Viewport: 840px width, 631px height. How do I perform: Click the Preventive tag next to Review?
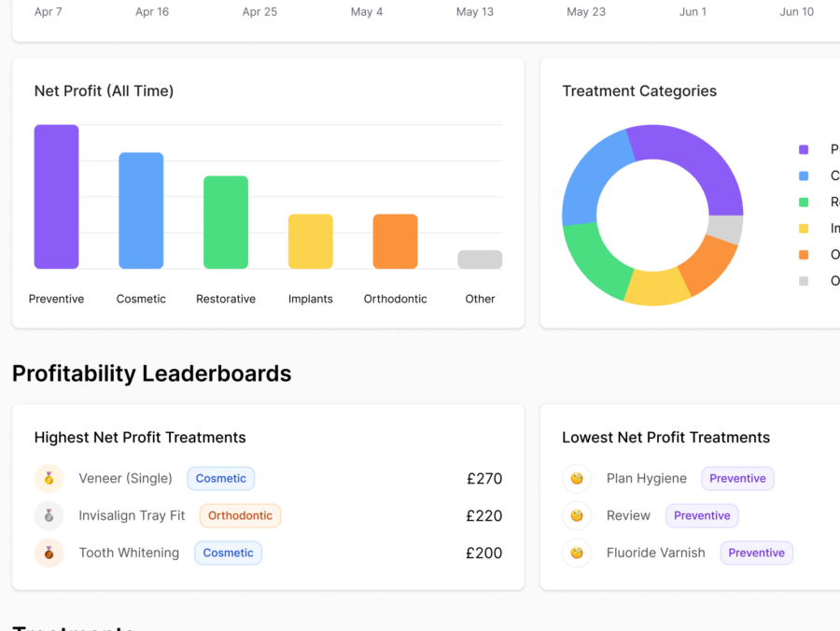[x=702, y=516]
